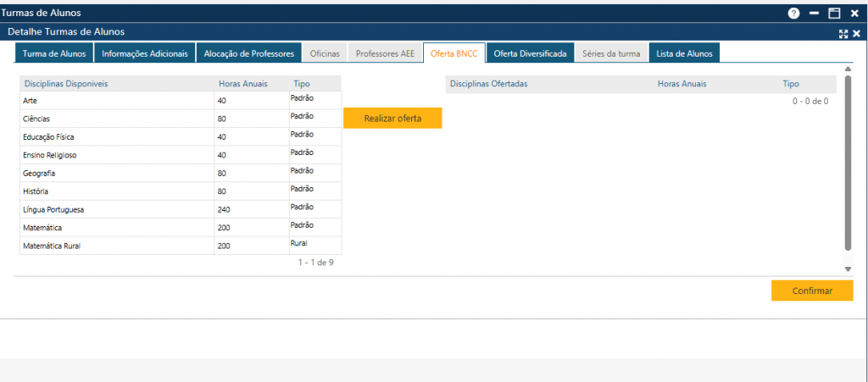Sort by Disciplinas Disponíveis column header

tap(66, 84)
